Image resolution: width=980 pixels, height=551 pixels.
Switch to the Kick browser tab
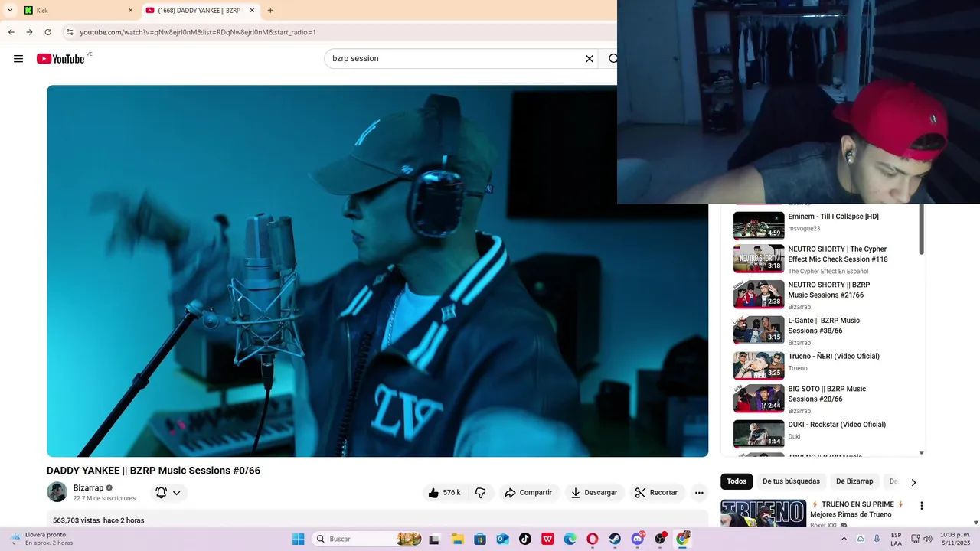78,11
